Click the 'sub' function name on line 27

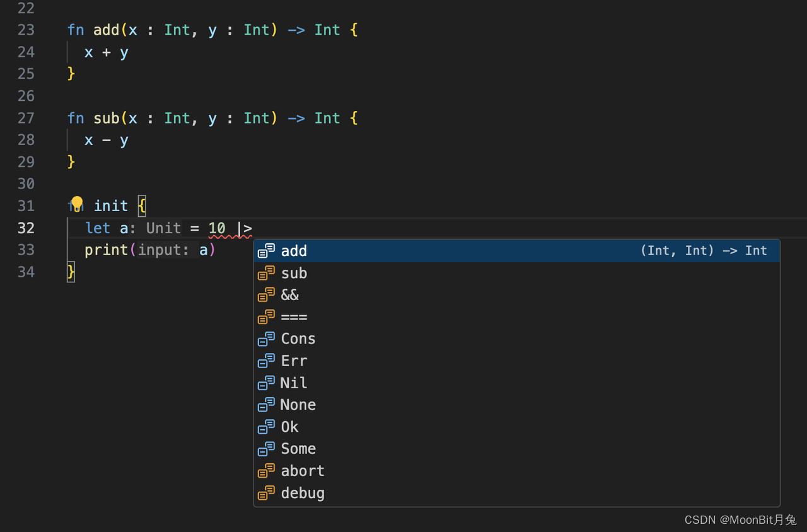pos(107,119)
